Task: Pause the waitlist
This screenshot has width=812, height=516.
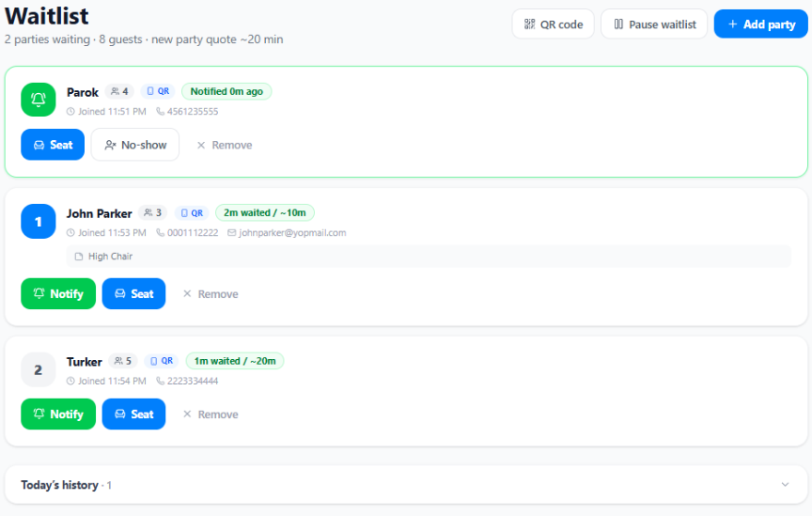Action: pos(654,24)
